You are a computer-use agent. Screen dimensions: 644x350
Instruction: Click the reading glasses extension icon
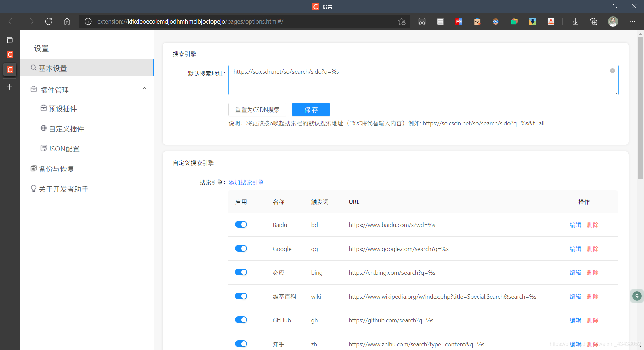click(x=422, y=21)
